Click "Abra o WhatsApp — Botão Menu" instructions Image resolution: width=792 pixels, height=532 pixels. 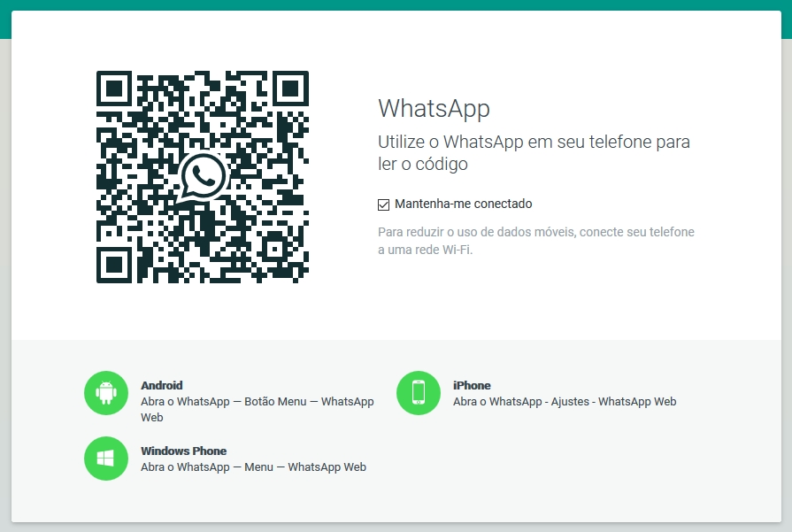[258, 409]
